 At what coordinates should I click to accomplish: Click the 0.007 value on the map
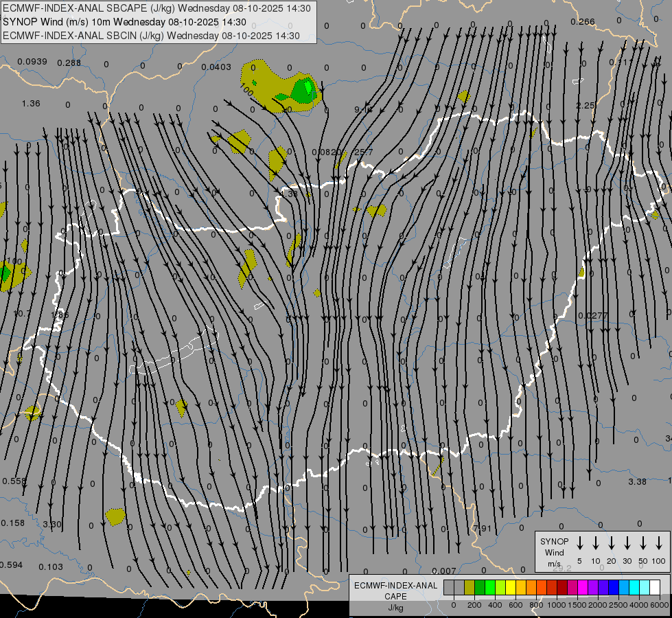click(x=444, y=571)
